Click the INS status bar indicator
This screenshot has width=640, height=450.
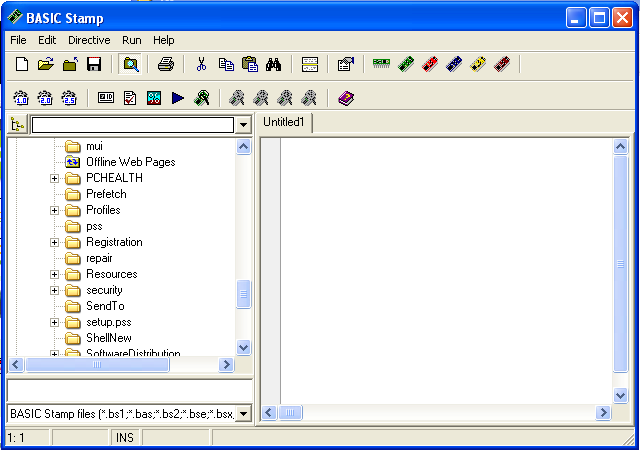click(x=124, y=438)
